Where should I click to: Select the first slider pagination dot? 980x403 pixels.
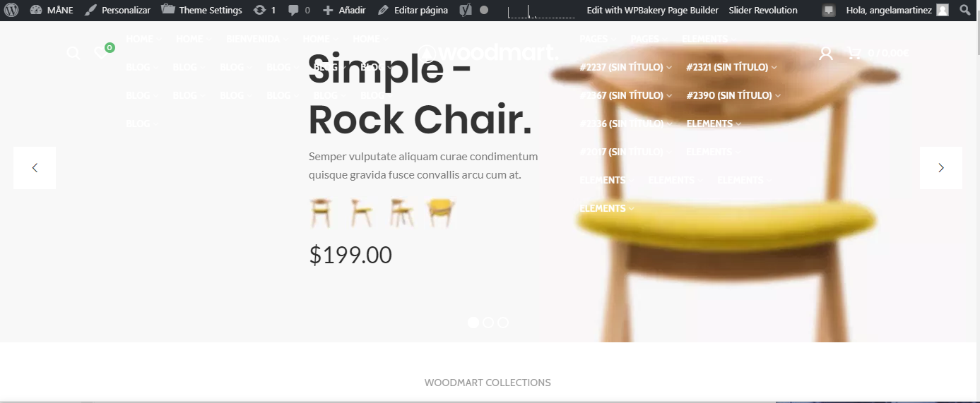[x=473, y=323]
